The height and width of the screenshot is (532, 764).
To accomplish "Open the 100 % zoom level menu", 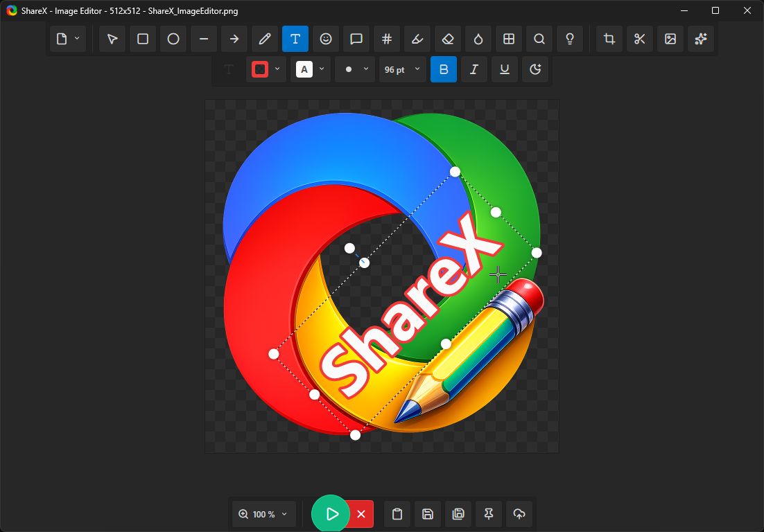I will coord(263,514).
